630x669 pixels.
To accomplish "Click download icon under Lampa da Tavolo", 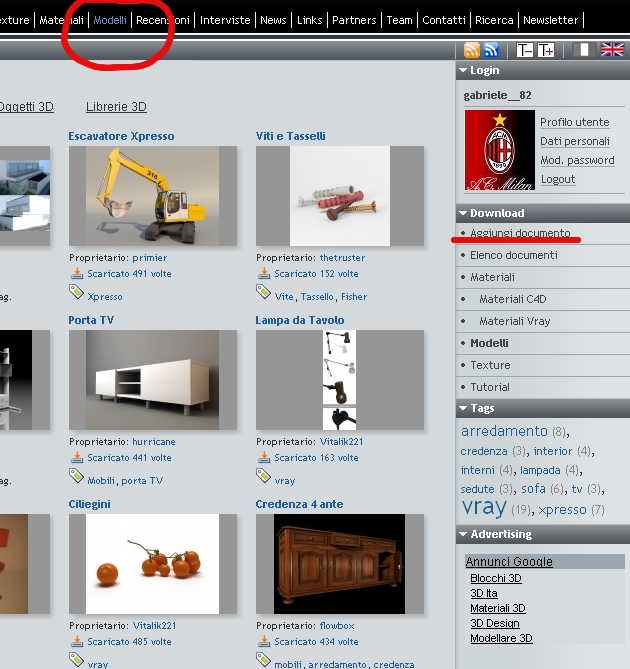I will pyautogui.click(x=264, y=457).
